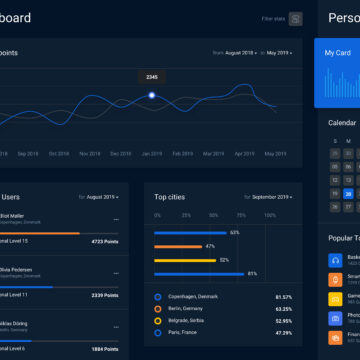
Task: Open options menu for Olivia Pedersen
Action: 116,273
